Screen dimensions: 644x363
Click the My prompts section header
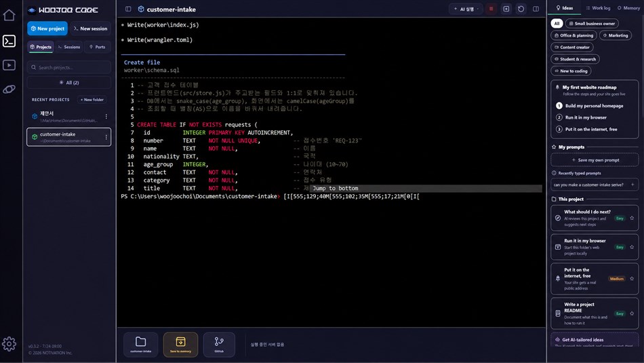[571, 147]
